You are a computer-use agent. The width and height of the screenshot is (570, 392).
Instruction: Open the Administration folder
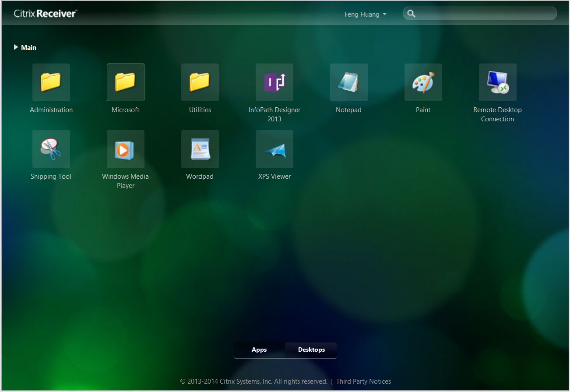tap(51, 83)
